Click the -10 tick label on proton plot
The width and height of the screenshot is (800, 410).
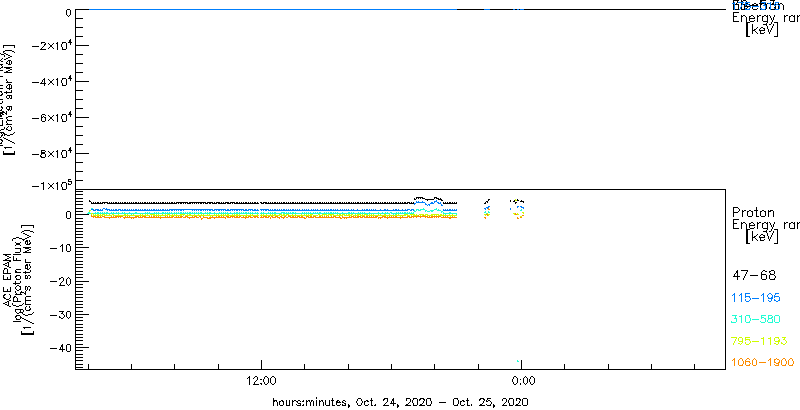click(60, 248)
